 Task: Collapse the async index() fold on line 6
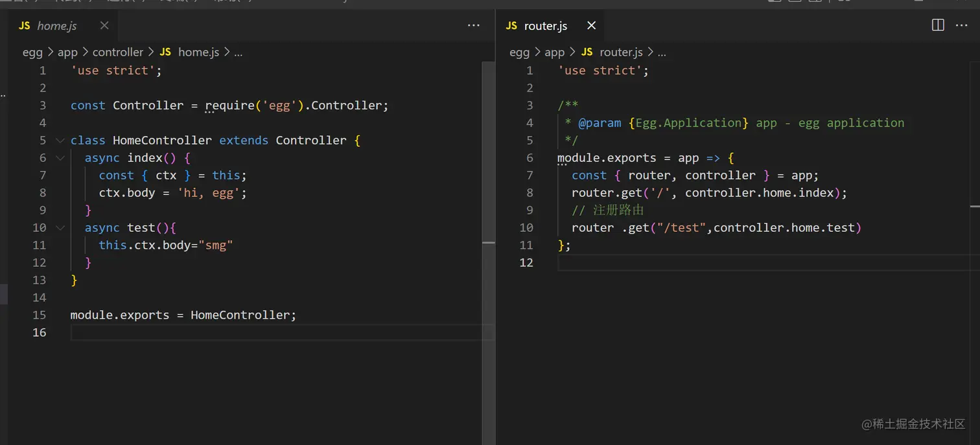click(60, 158)
